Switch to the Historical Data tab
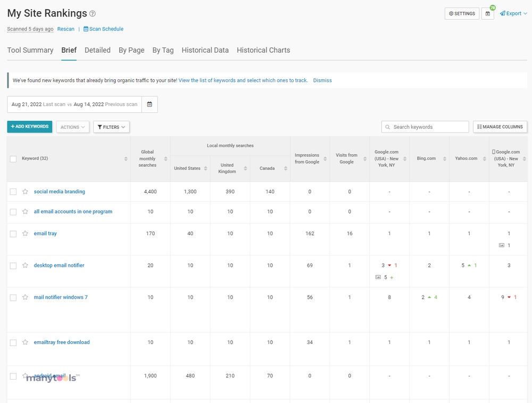The width and height of the screenshot is (532, 403). click(205, 50)
